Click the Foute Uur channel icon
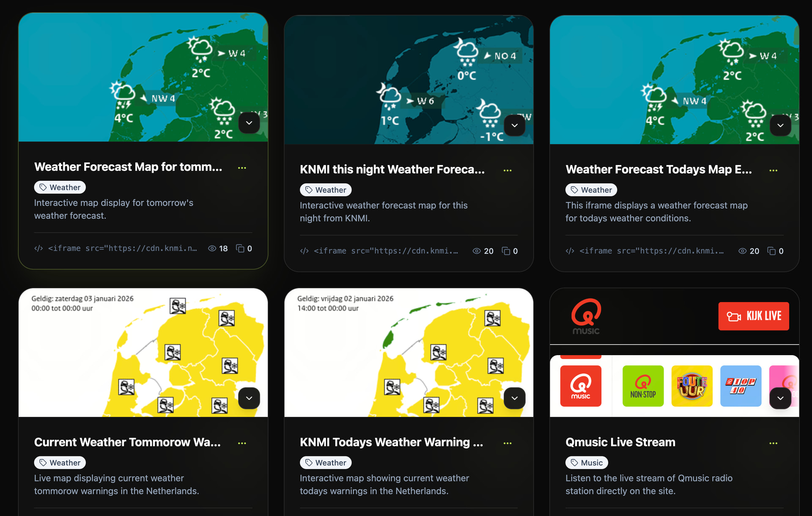The image size is (812, 516). click(692, 386)
